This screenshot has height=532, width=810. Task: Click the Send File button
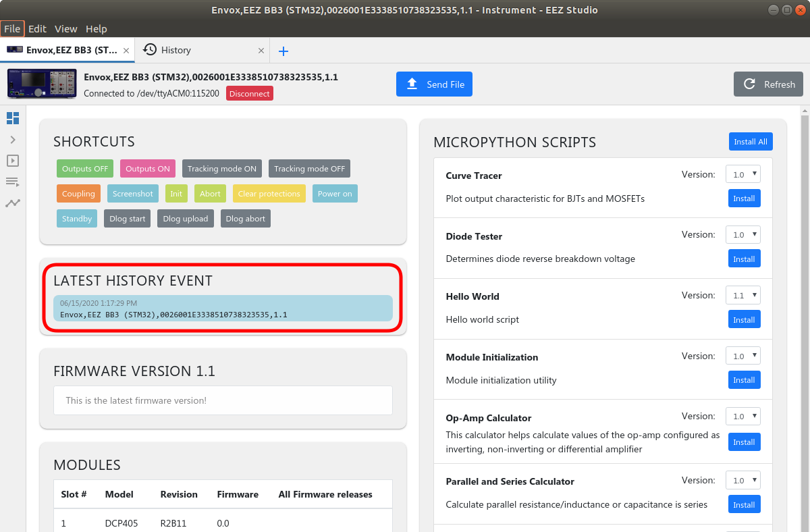click(434, 84)
